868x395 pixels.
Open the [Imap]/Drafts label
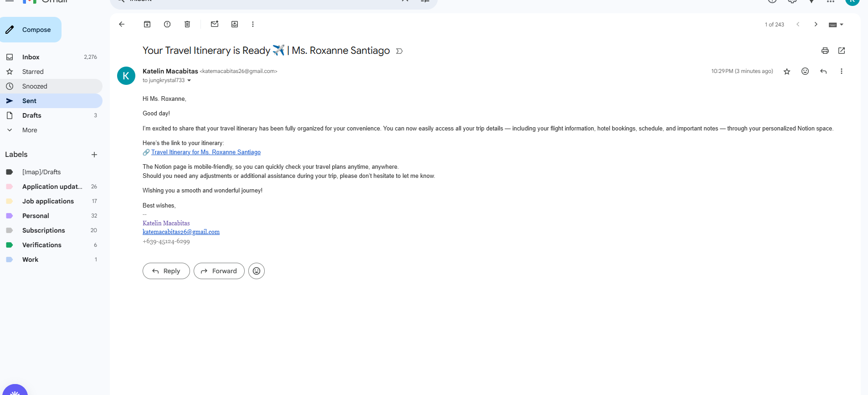coord(51,172)
